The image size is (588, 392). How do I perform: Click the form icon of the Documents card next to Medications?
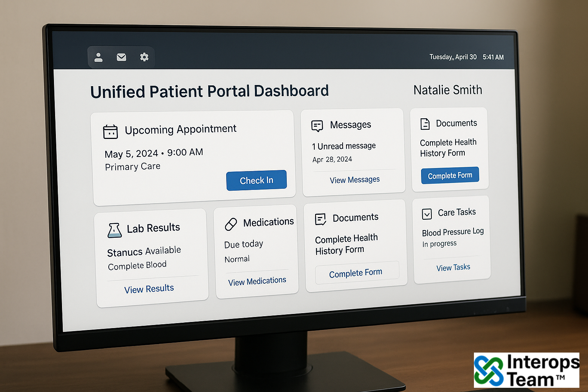pyautogui.click(x=320, y=219)
